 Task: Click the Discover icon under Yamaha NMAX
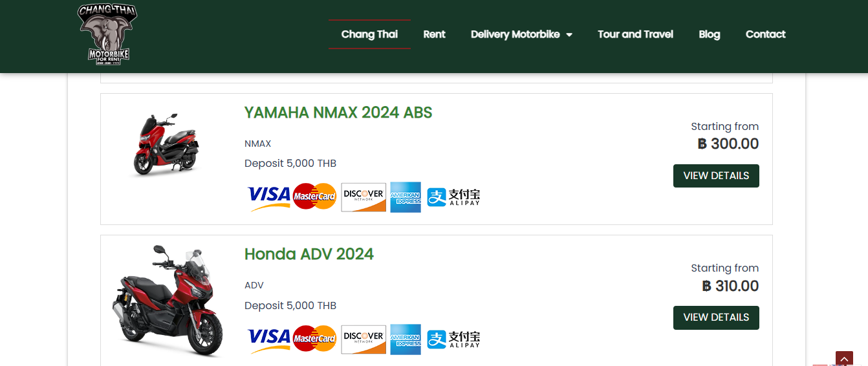363,197
